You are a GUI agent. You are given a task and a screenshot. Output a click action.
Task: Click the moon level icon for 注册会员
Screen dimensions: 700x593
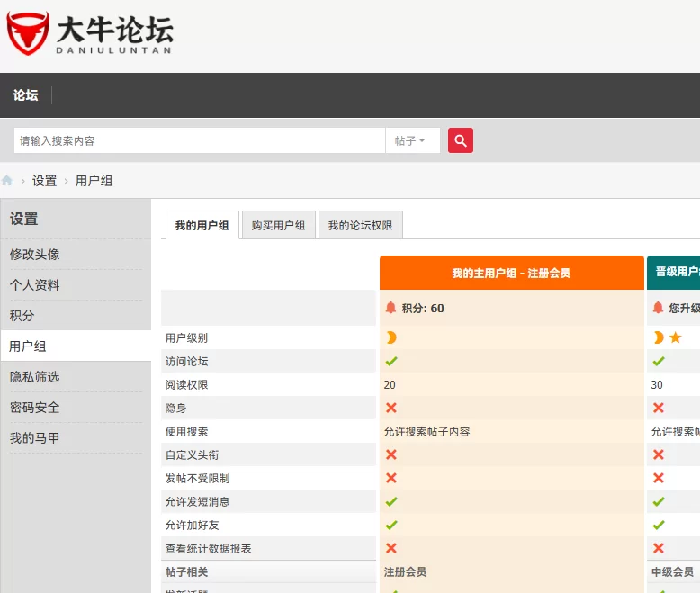pos(391,337)
